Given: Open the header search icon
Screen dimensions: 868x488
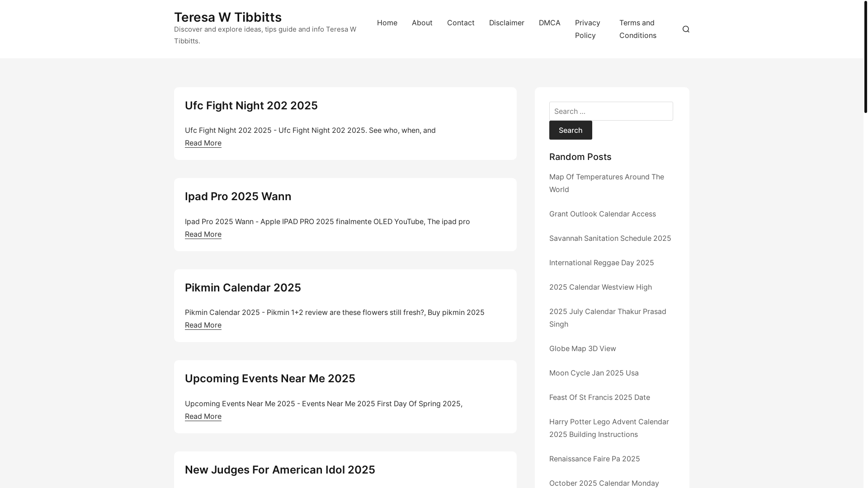Looking at the screenshot, I should 686,29.
